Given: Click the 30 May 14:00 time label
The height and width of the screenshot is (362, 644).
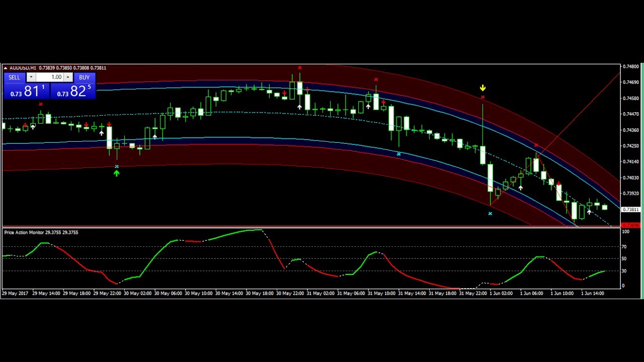Looking at the screenshot, I should [229, 293].
